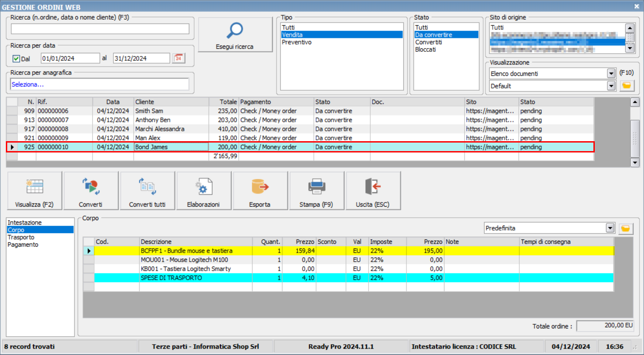Select Da convertire in the Stato list
The image size is (644, 355).
click(446, 35)
